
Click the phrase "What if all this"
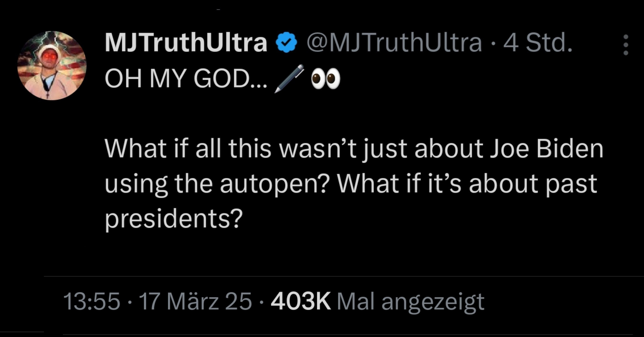[188, 149]
